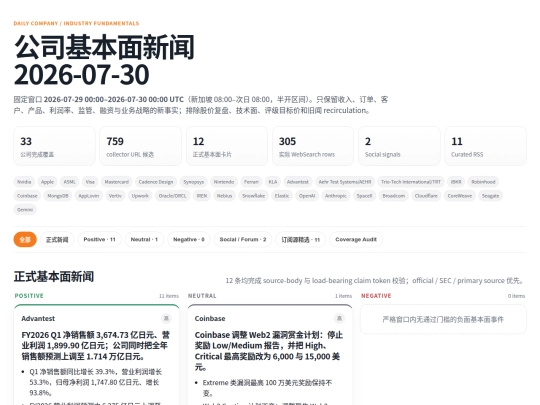The width and height of the screenshot is (540, 405).
Task: Click the IREN company chip
Action: click(202, 196)
